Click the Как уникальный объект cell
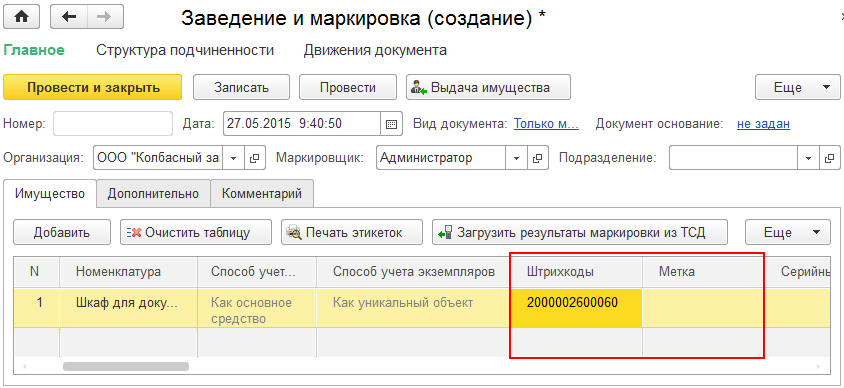The width and height of the screenshot is (844, 388). tap(413, 308)
